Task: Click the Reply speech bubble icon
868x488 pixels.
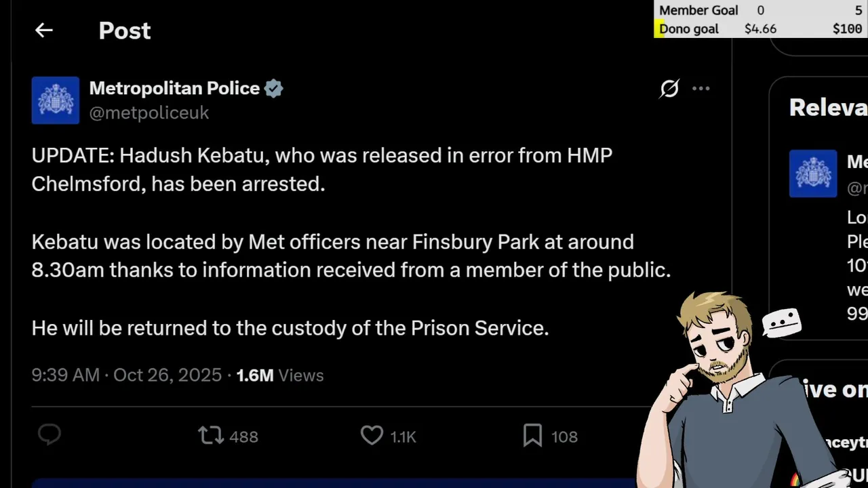Action: click(50, 436)
